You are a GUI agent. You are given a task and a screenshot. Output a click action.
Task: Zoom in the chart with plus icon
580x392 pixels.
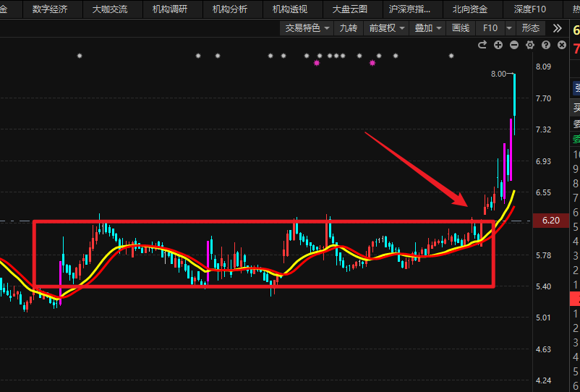498,45
